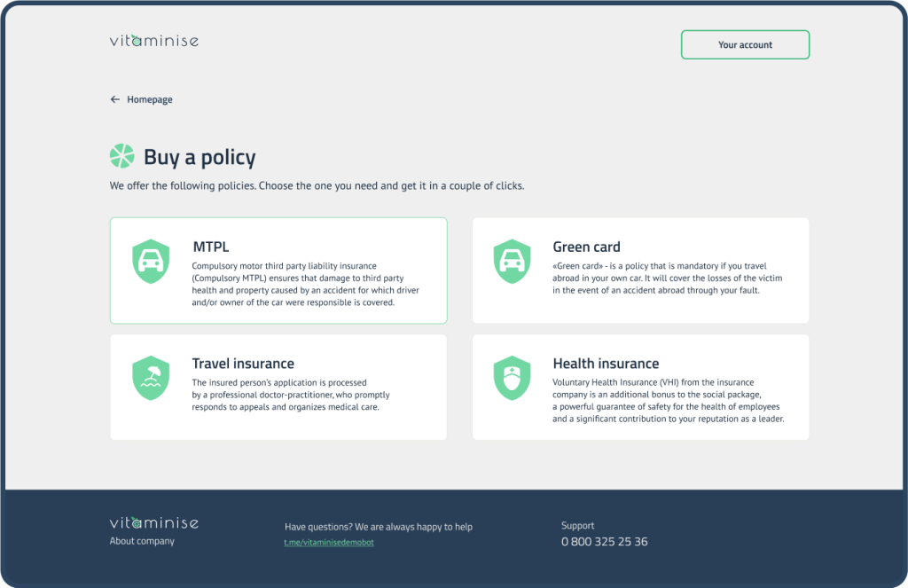
Task: Click the Health insurance medical shield icon
Action: pyautogui.click(x=512, y=378)
